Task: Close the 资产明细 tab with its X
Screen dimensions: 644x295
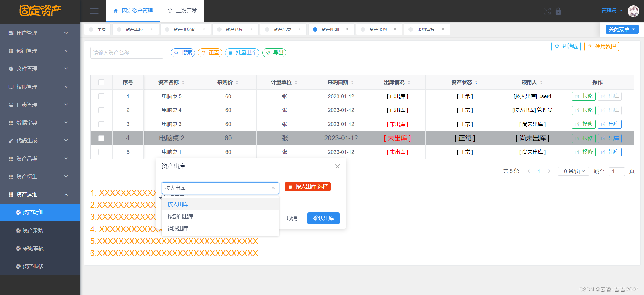Action: (347, 29)
